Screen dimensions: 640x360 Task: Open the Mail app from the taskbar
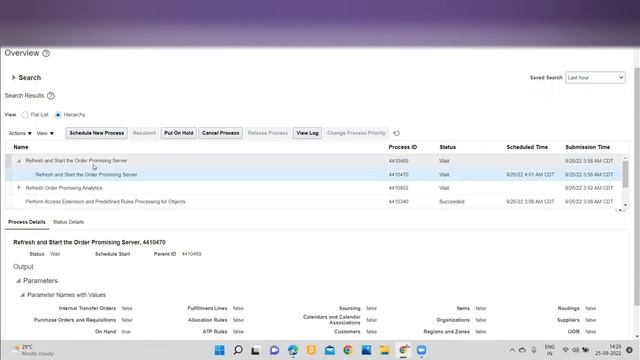tap(330, 350)
